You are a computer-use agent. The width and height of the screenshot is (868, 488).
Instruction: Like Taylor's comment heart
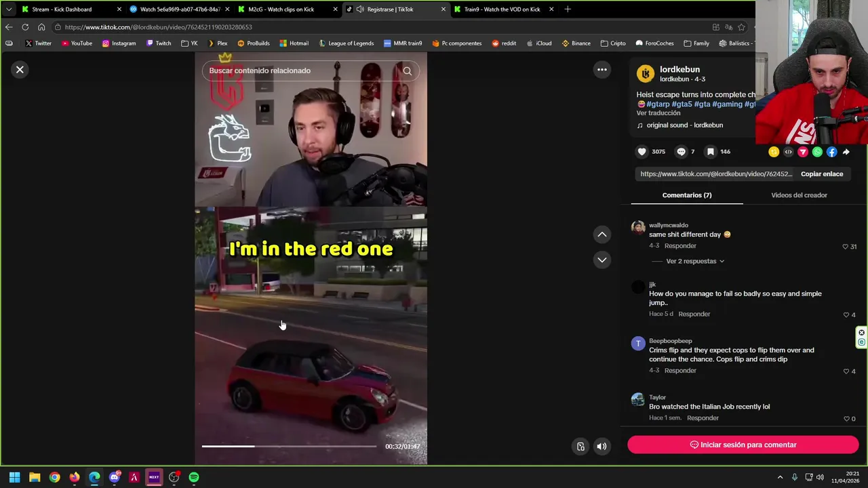click(846, 419)
